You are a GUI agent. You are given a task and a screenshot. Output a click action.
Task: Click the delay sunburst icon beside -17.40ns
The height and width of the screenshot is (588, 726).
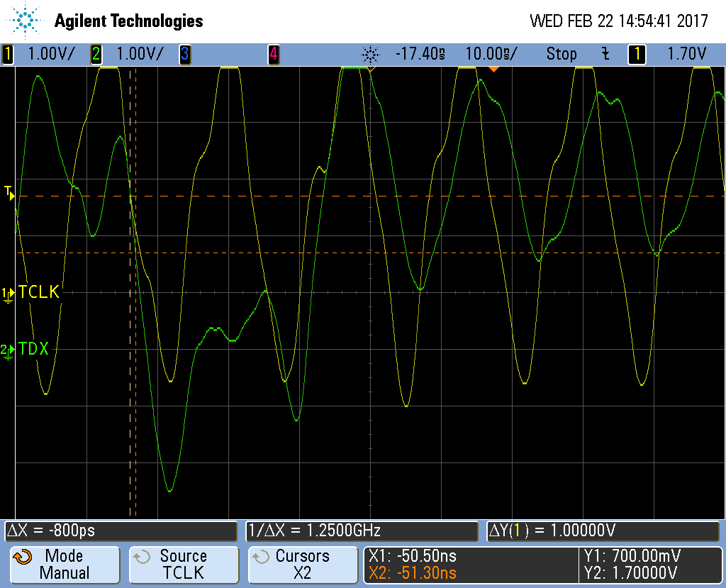369,54
